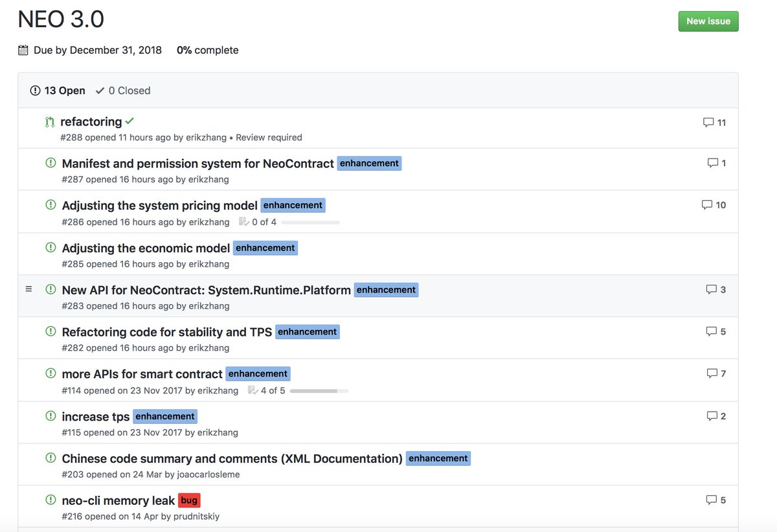Open comment count 2 on increase tps
This screenshot has height=532, width=777.
[716, 416]
